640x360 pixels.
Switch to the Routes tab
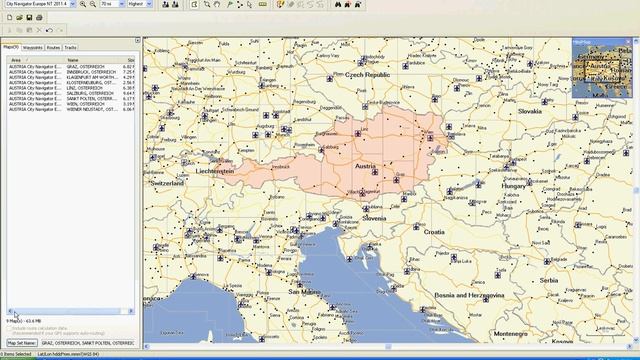tap(53, 48)
